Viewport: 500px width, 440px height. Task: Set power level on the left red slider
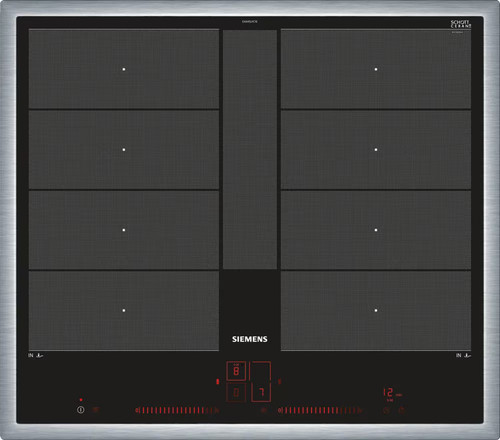177,410
